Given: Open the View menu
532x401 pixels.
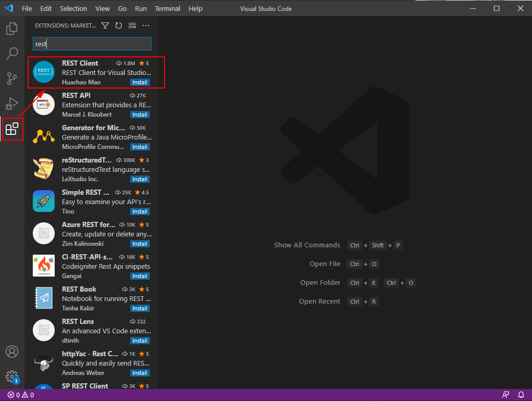Looking at the screenshot, I should click(x=103, y=8).
